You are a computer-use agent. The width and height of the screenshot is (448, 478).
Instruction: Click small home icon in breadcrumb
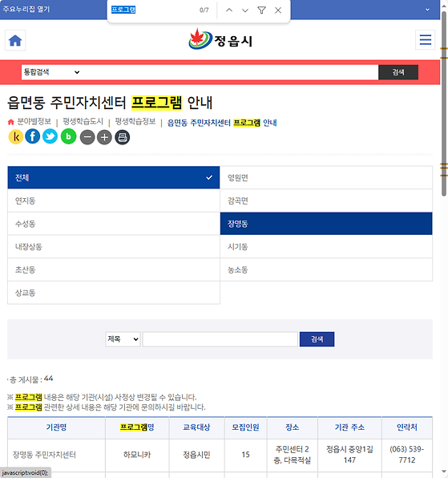pos(11,122)
